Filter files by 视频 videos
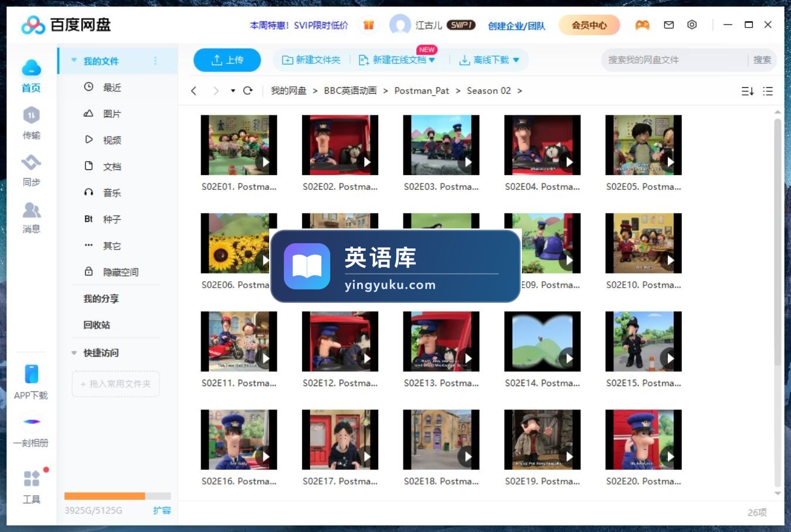791x532 pixels. click(112, 140)
